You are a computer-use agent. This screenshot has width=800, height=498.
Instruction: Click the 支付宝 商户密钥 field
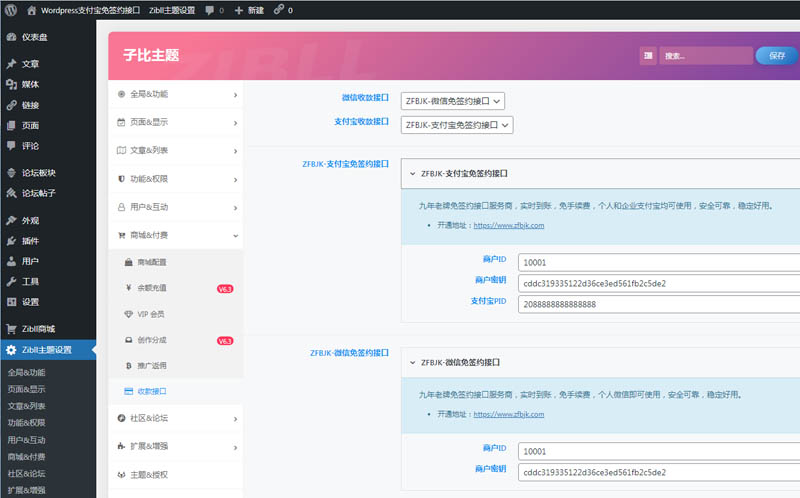click(659, 283)
